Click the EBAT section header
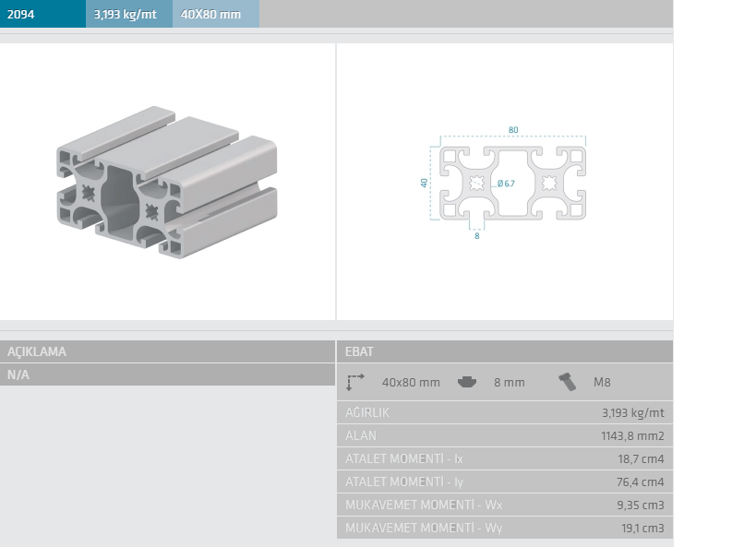756x547 pixels. click(x=359, y=351)
